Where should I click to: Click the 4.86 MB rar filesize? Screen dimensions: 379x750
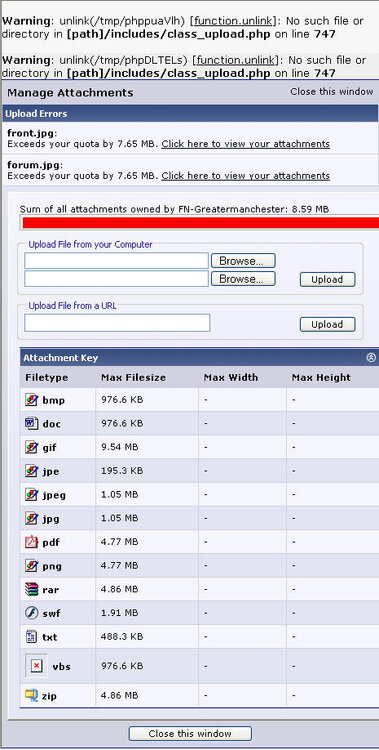pos(120,589)
